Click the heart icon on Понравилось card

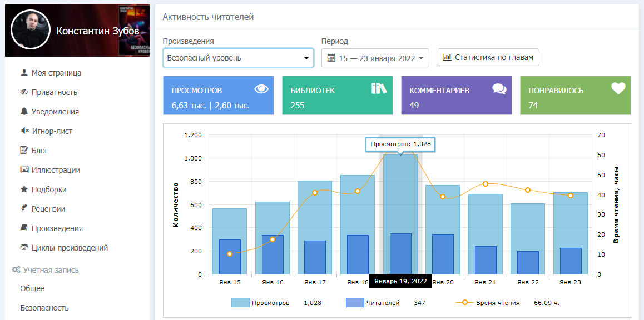tap(618, 89)
